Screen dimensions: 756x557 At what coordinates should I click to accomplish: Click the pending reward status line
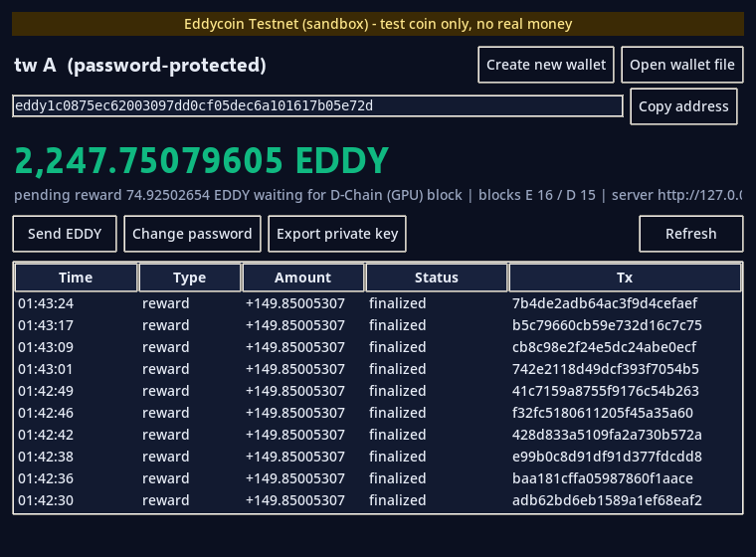coord(378,195)
